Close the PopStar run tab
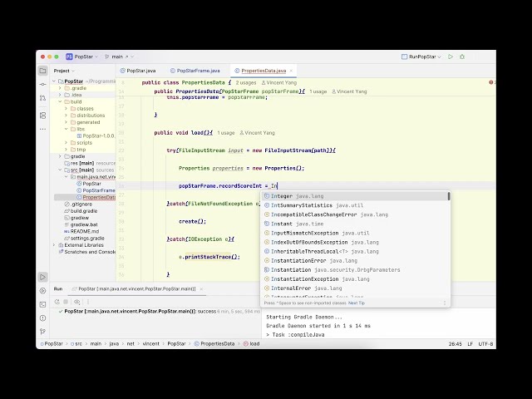This screenshot has width=532, height=399. (x=201, y=289)
